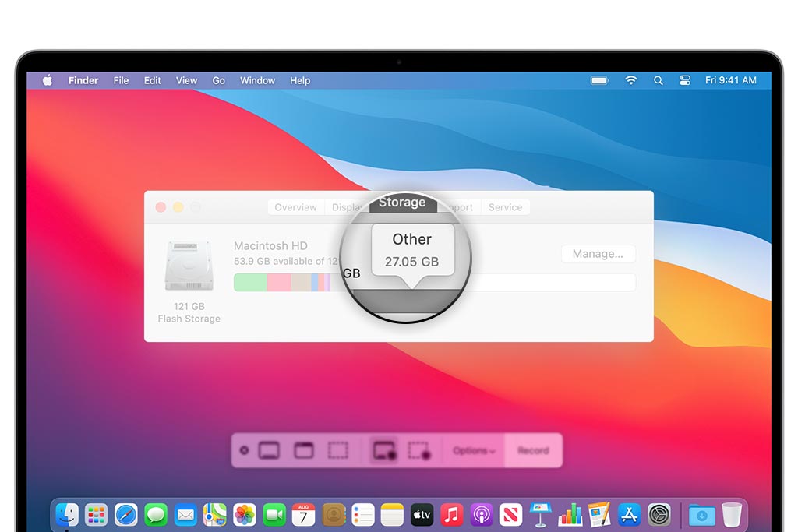Open System Preferences from the Dock
This screenshot has width=798, height=532.
tap(659, 515)
